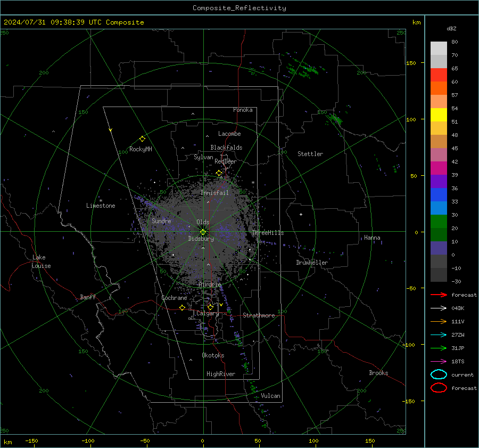Click the 'Innisfail' city label
The image size is (479, 448).
point(214,193)
